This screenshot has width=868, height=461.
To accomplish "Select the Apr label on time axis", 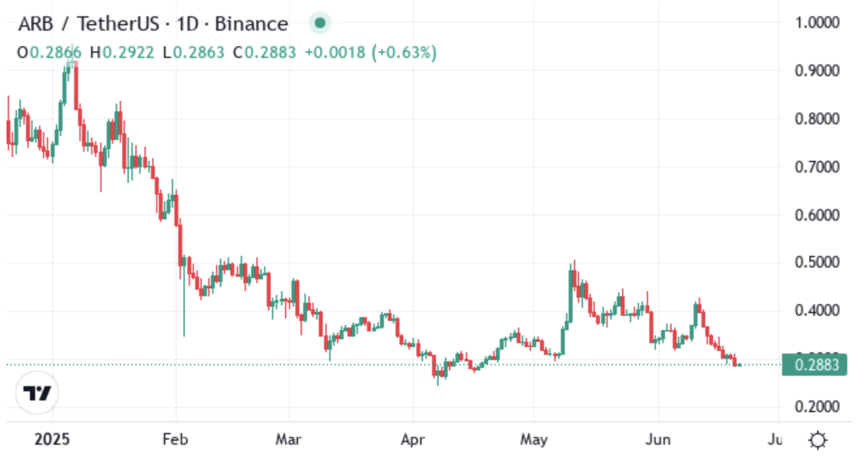I will [413, 440].
